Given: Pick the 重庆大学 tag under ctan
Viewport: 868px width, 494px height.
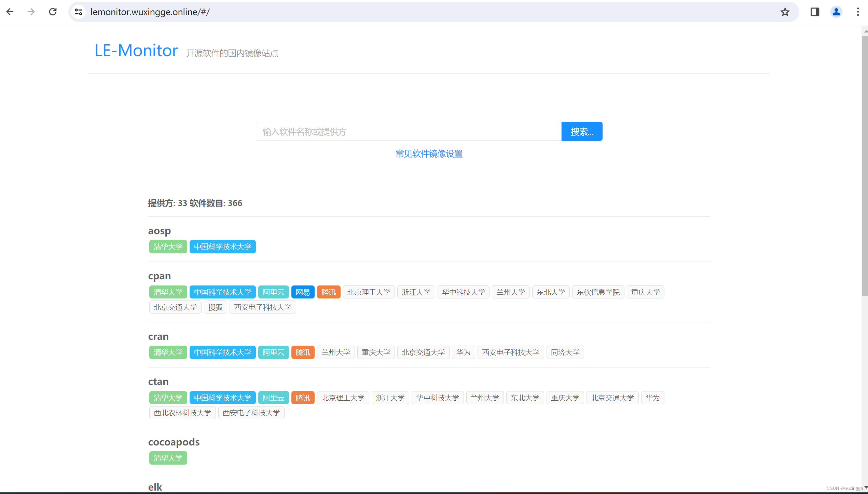Looking at the screenshot, I should tap(565, 398).
